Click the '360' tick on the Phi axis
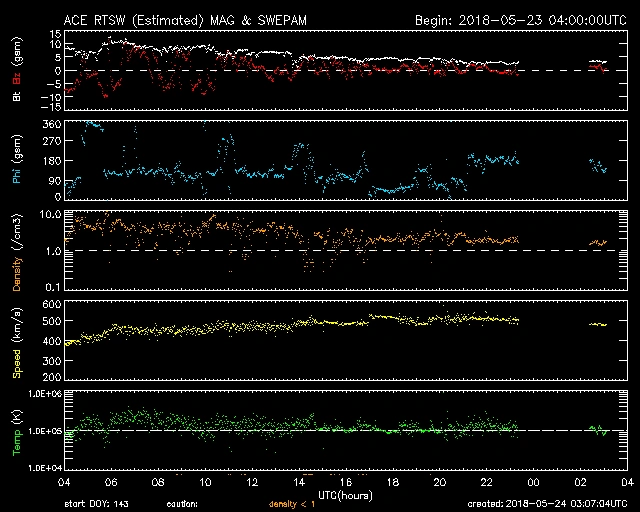 click(52, 124)
